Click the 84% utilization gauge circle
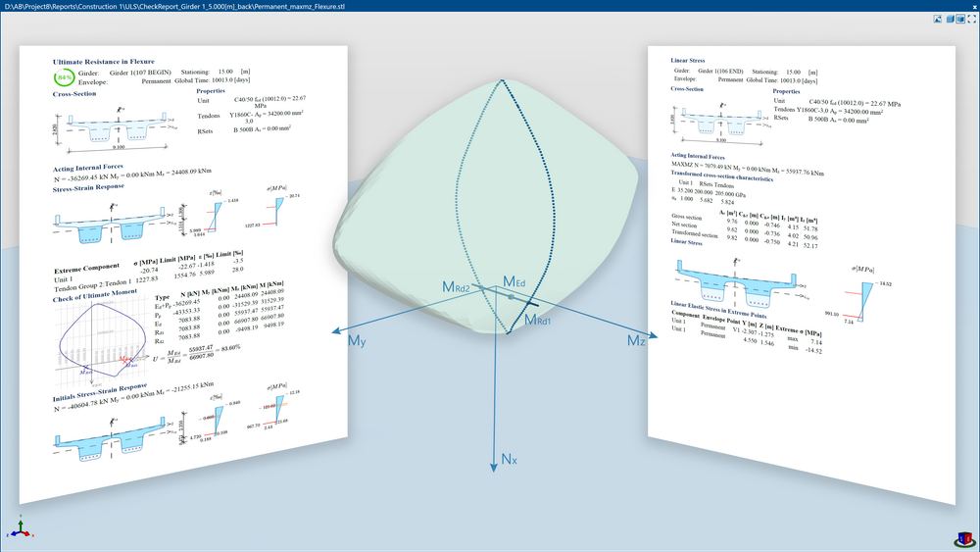 coord(64,77)
